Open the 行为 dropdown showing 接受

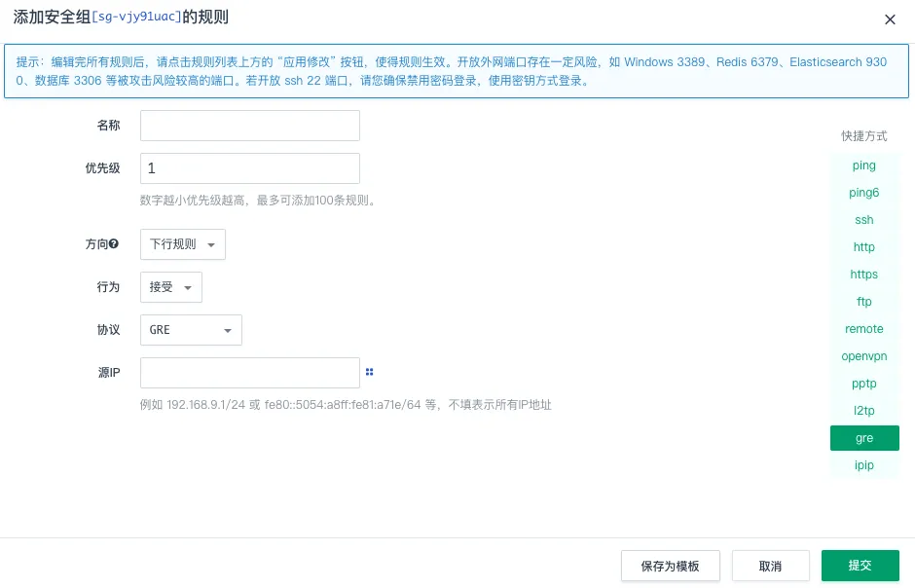pyautogui.click(x=170, y=287)
